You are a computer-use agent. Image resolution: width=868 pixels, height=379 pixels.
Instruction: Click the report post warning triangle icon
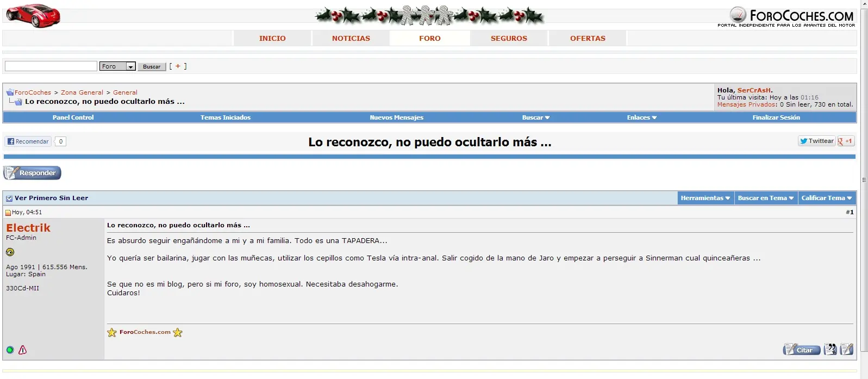(22, 350)
